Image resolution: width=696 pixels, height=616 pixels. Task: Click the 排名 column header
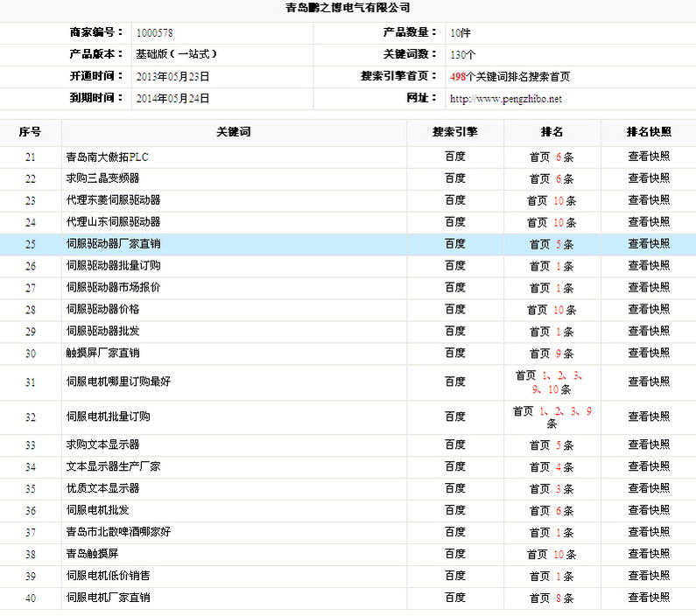pyautogui.click(x=552, y=132)
